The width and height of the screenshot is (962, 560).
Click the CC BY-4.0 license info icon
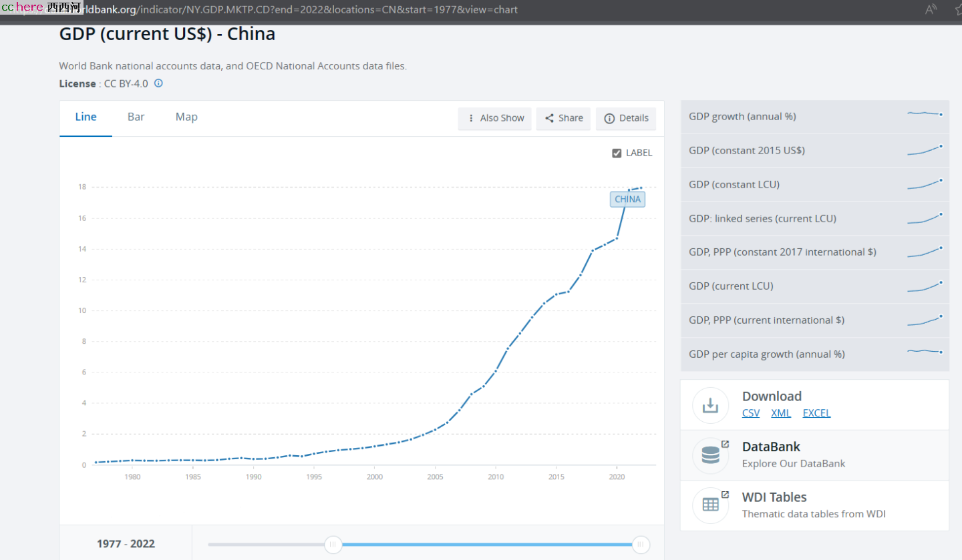coord(158,83)
